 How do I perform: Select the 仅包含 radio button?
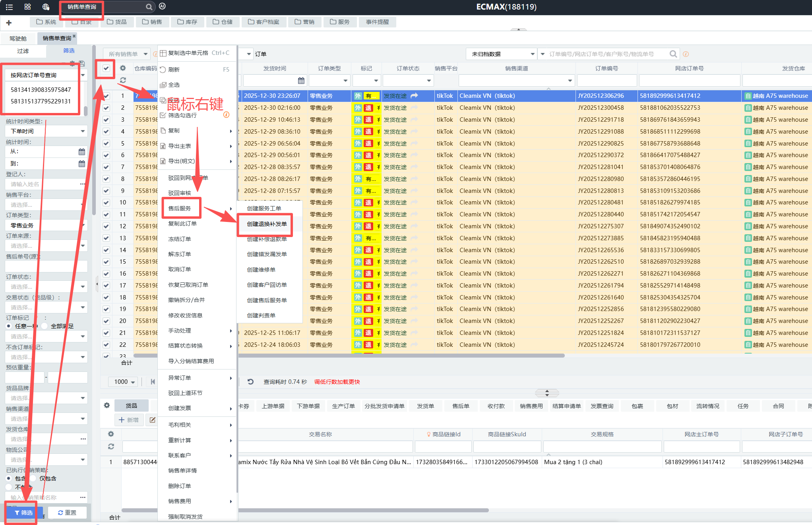click(x=33, y=478)
